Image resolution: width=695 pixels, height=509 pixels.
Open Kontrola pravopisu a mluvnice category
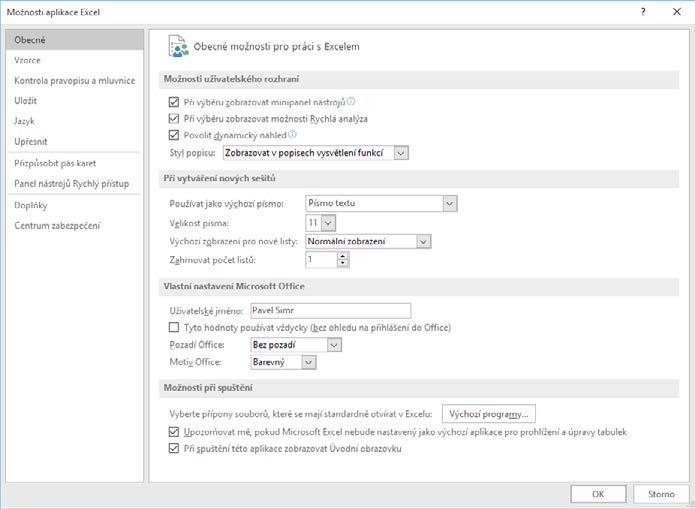[x=75, y=81]
